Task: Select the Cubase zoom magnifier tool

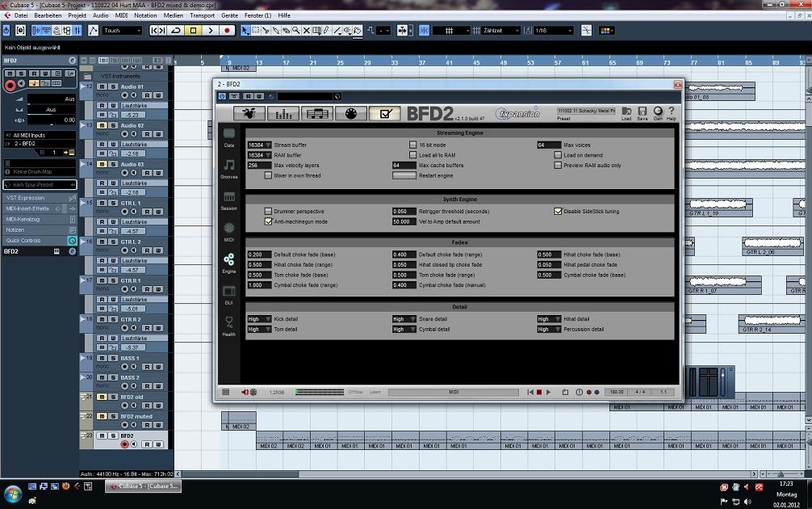Action: click(296, 31)
